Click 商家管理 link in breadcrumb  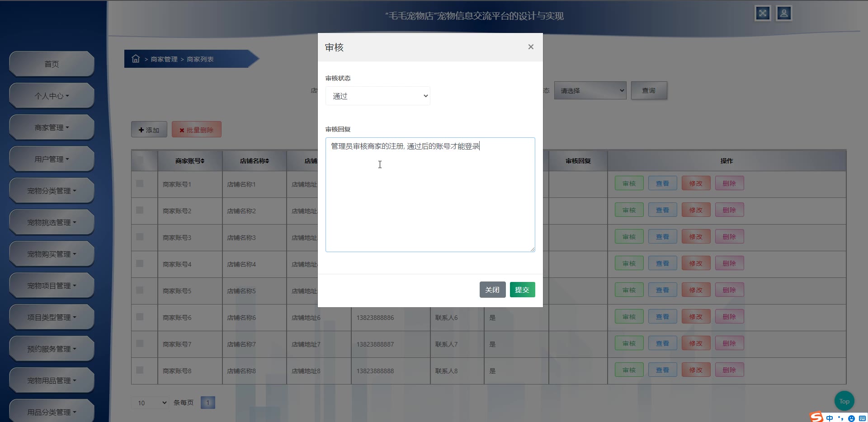tap(164, 59)
